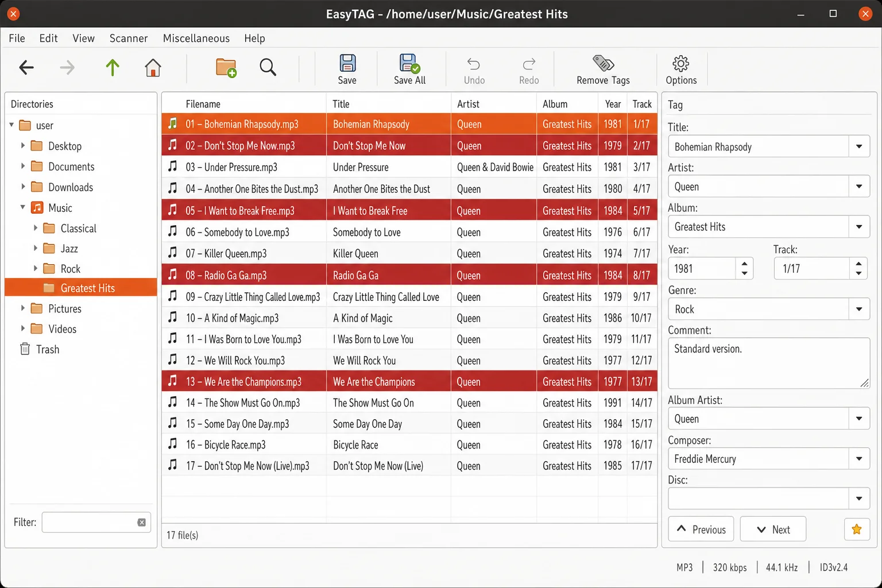Expand the Videos folder node
The width and height of the screenshot is (882, 588).
23,328
